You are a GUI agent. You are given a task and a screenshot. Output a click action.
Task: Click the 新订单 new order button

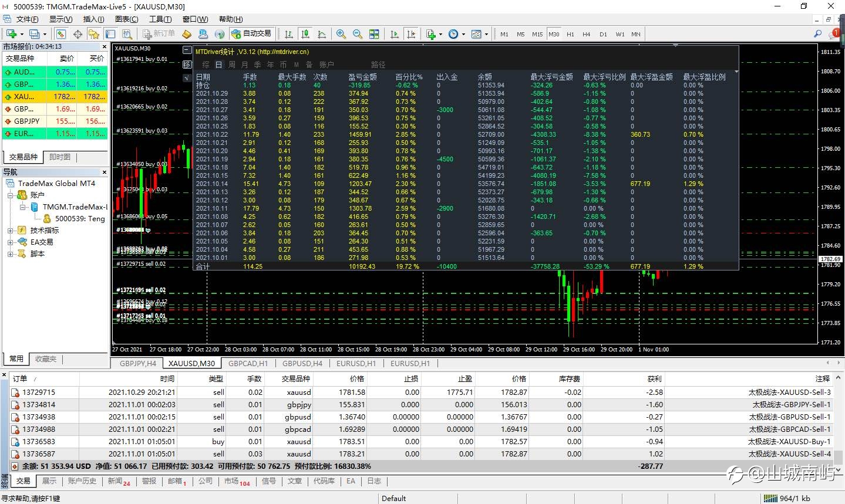[159, 34]
